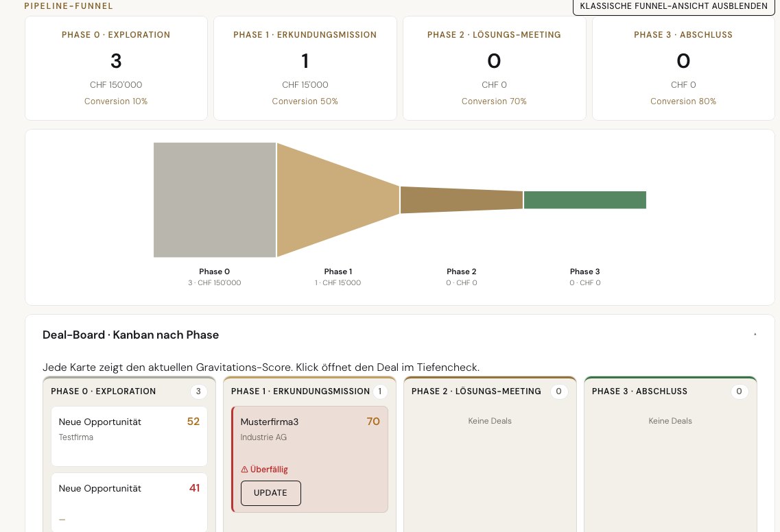Click the 'Überfällig' status text
780x532 pixels.
tap(269, 470)
